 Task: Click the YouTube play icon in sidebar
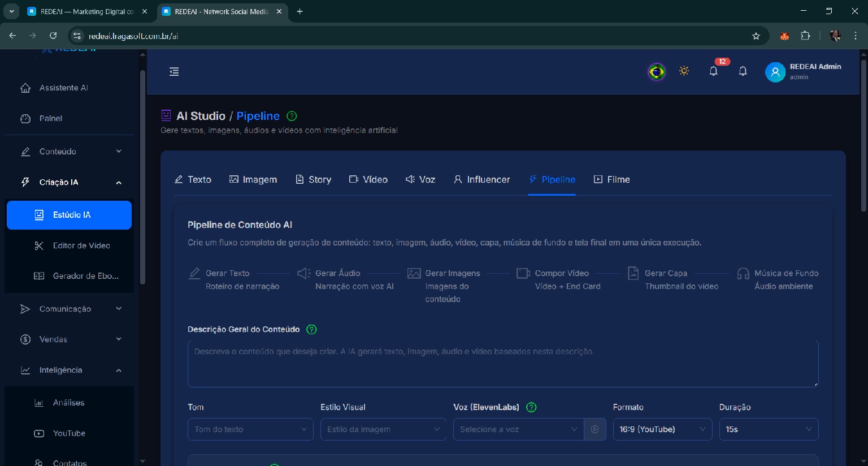pyautogui.click(x=39, y=433)
